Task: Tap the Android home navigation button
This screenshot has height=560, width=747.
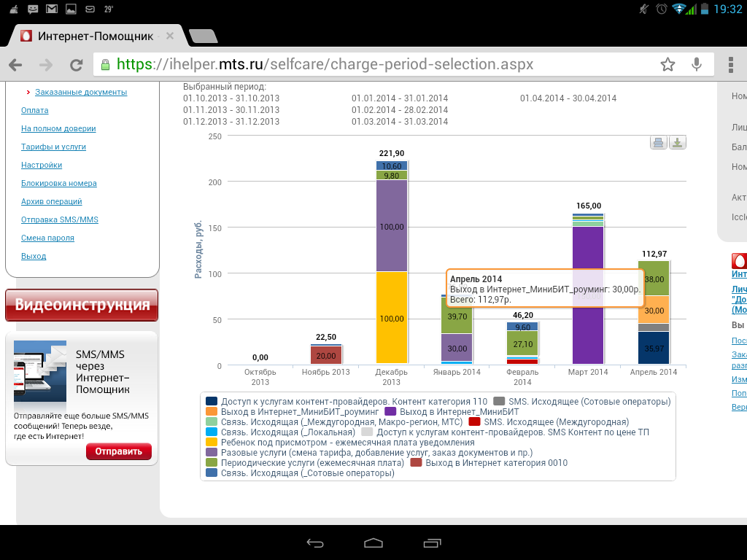Action: [x=373, y=542]
